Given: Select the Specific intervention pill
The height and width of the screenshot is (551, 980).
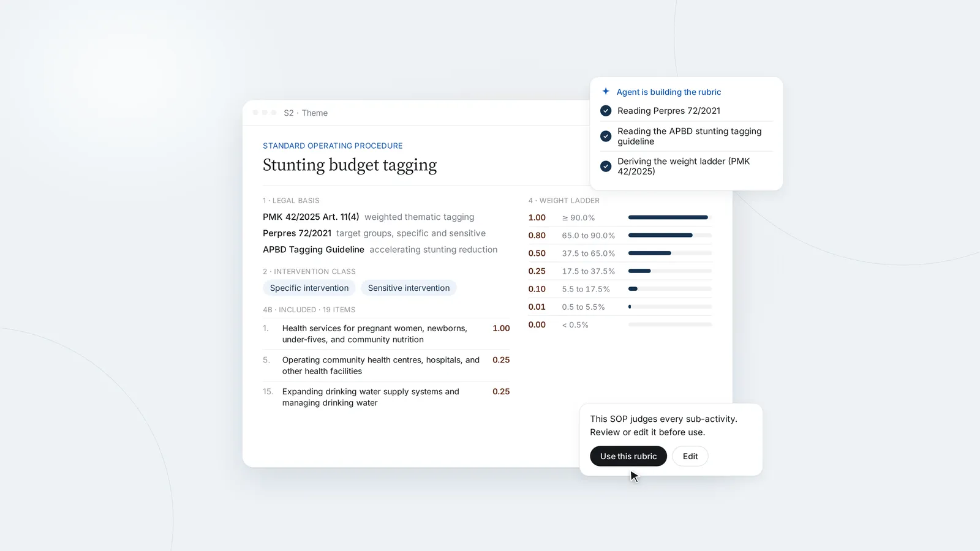Looking at the screenshot, I should click(x=309, y=288).
